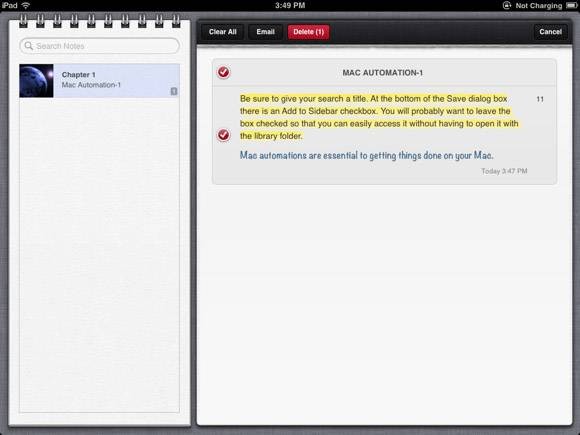This screenshot has width=580, height=435.
Task: Jump to page number 11
Action: coord(540,99)
